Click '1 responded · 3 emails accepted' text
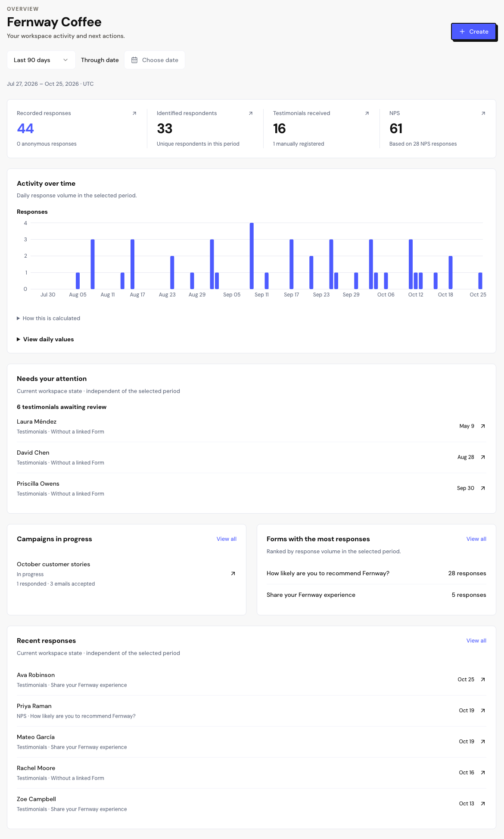Screen dimensions: 504x839 click(x=56, y=584)
